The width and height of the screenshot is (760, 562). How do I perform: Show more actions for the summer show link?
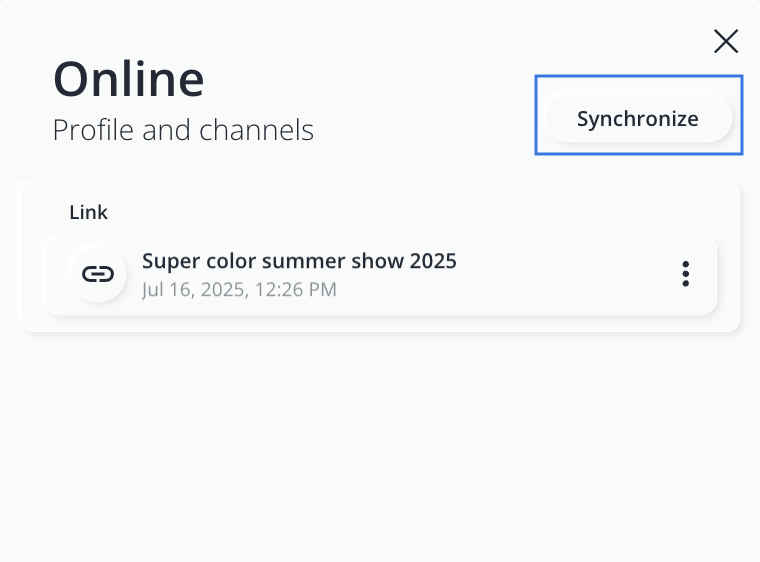[x=685, y=274]
